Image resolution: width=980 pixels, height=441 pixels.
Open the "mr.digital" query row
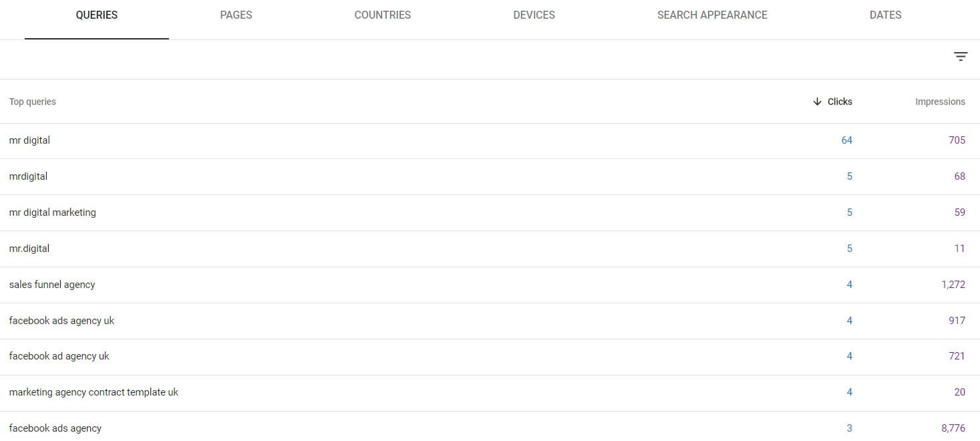[x=29, y=249]
